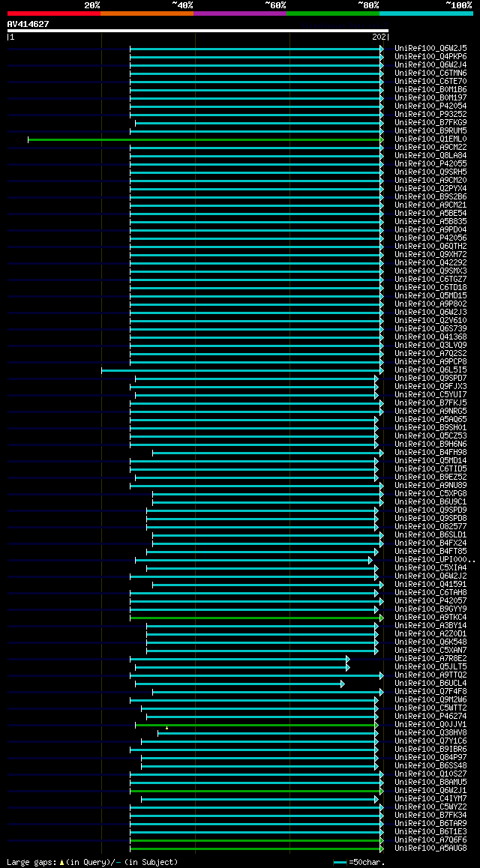
Task: Click the UniRef100_Q9M2W6 label
Action: (430, 700)
